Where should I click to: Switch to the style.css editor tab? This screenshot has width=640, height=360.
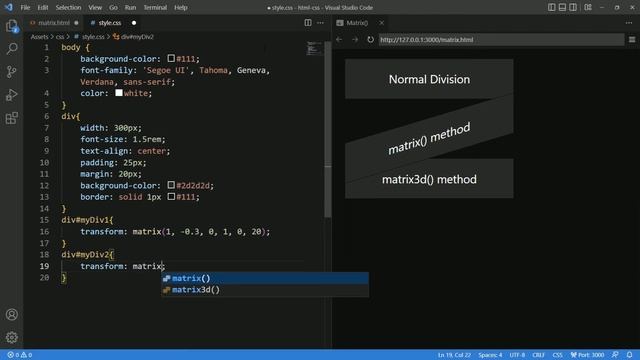pos(109,23)
